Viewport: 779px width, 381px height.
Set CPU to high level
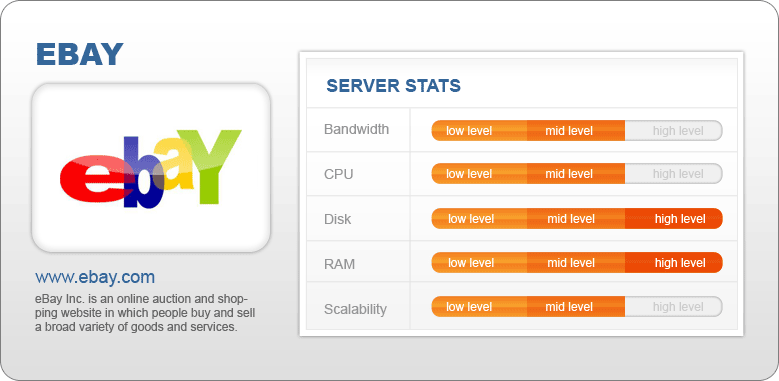pos(674,174)
